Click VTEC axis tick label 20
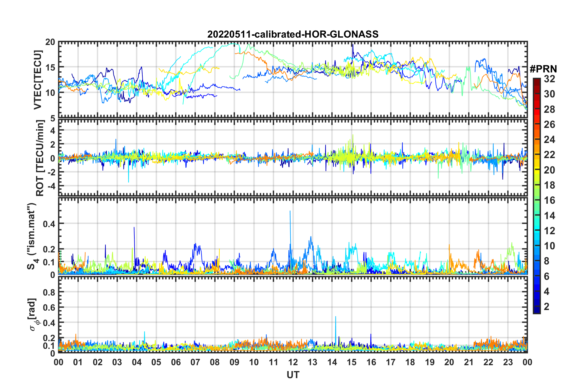The width and height of the screenshot is (586, 392). coord(50,42)
